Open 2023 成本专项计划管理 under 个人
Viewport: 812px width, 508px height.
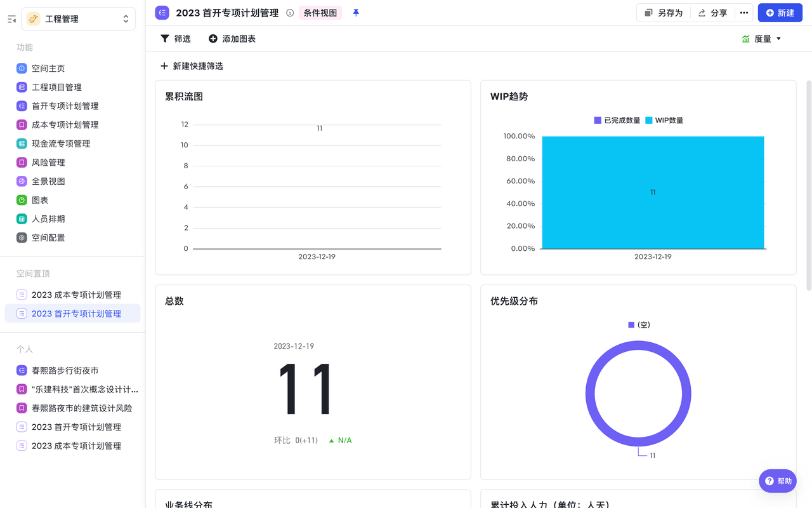(x=72, y=446)
